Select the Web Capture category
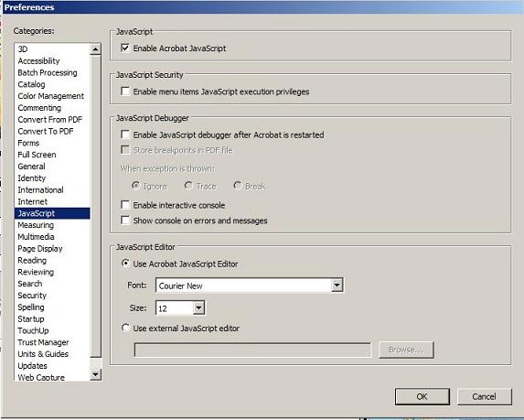Image resolution: width=524 pixels, height=420 pixels. pyautogui.click(x=52, y=377)
